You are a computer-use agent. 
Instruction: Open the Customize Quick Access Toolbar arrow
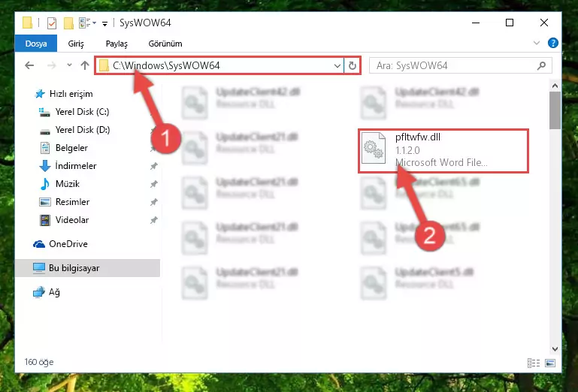pyautogui.click(x=104, y=24)
